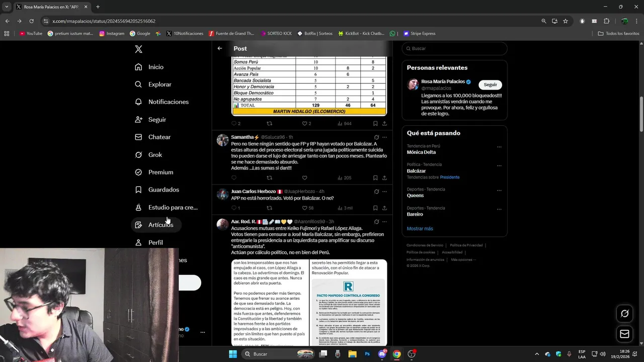Open Notificaciones from the sidebar
The height and width of the screenshot is (362, 644).
(x=162, y=102)
